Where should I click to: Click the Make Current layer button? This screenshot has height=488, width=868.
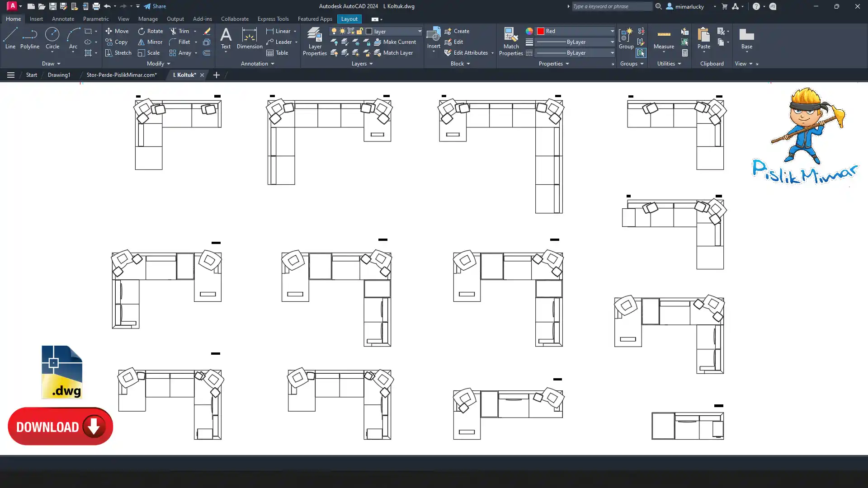(395, 42)
